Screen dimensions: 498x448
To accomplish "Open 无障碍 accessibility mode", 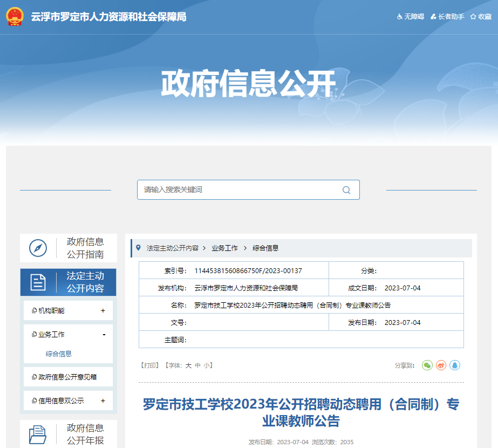I will pyautogui.click(x=412, y=17).
